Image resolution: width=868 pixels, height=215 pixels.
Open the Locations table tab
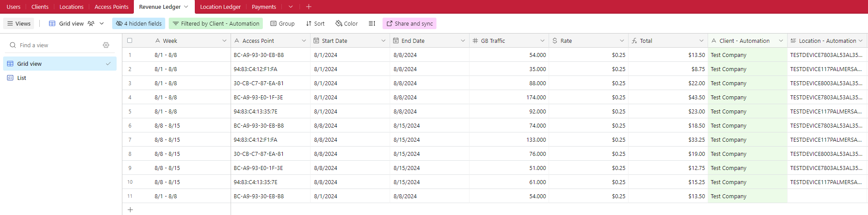click(x=72, y=7)
